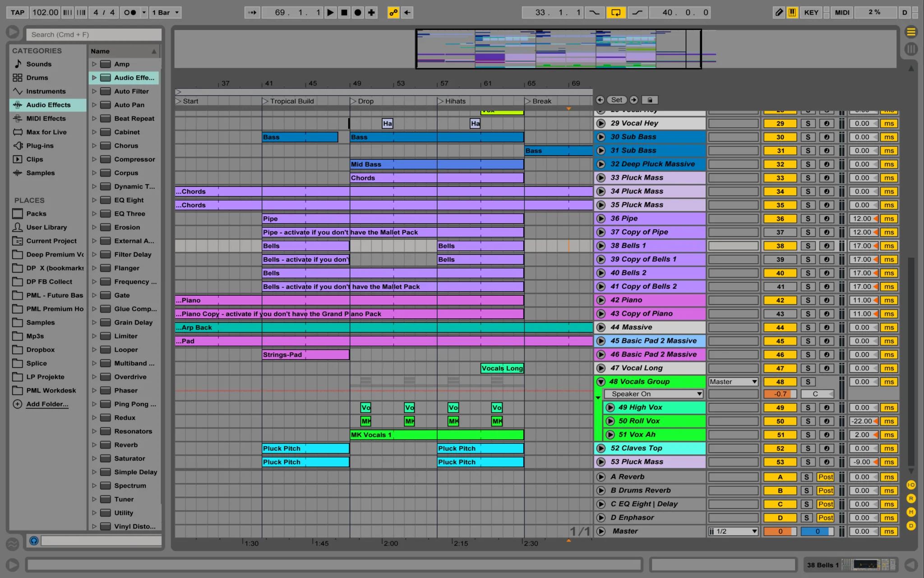Toggle the Punch-In switch

coord(595,12)
